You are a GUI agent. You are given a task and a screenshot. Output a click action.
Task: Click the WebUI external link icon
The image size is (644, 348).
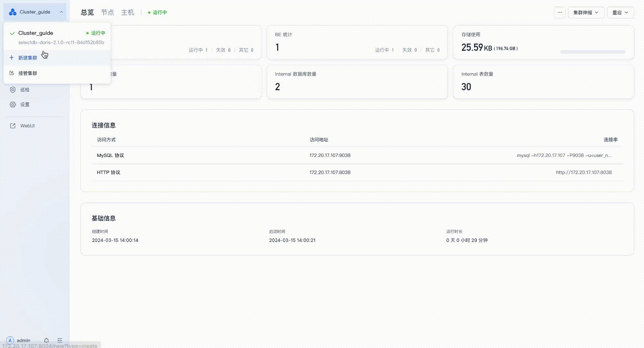tap(13, 126)
